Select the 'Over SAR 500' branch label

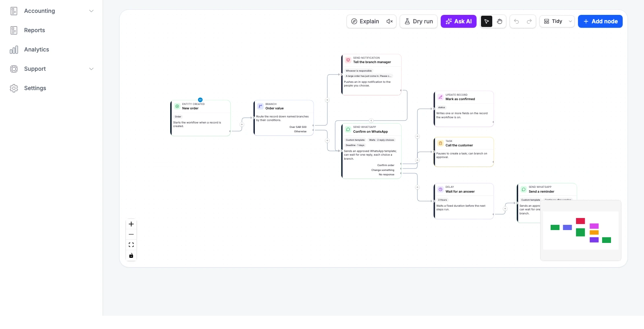(298, 127)
